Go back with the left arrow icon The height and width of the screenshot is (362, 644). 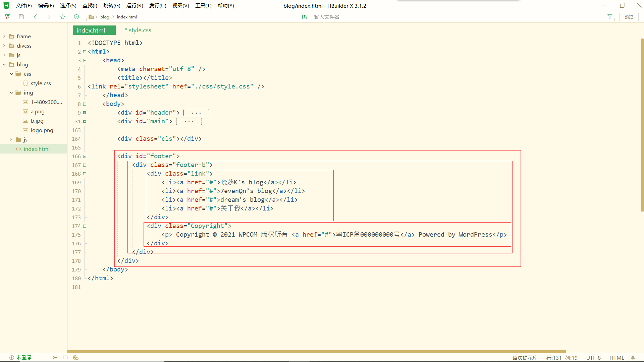tap(35, 17)
